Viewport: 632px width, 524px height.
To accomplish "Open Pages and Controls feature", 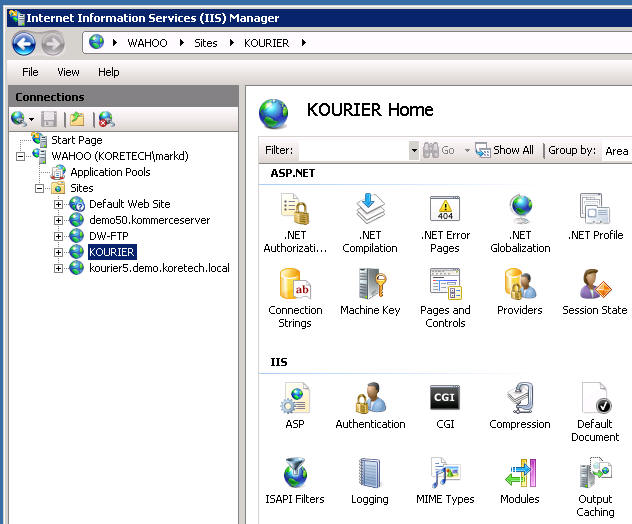I will coord(445,298).
